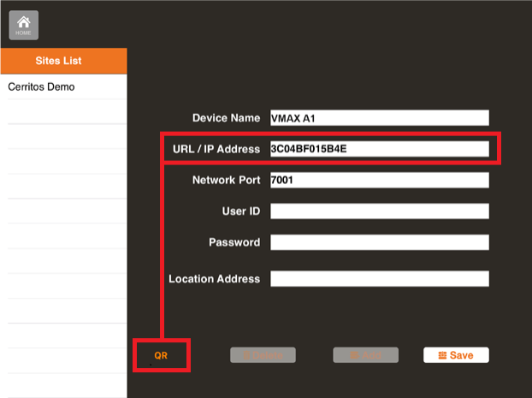Screen dimensions: 532x398
Task: Click the empty User ID field
Action: 379,211
